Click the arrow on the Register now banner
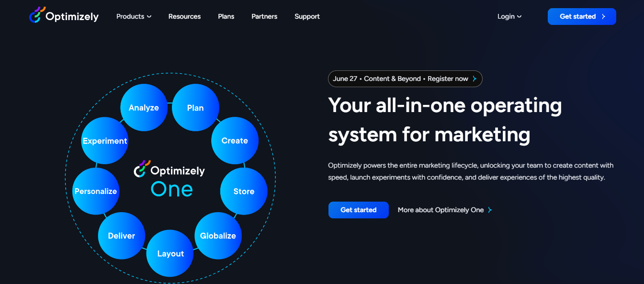 click(474, 79)
